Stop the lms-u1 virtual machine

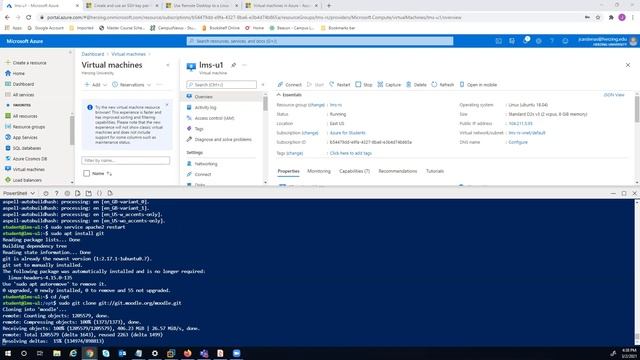[364, 84]
